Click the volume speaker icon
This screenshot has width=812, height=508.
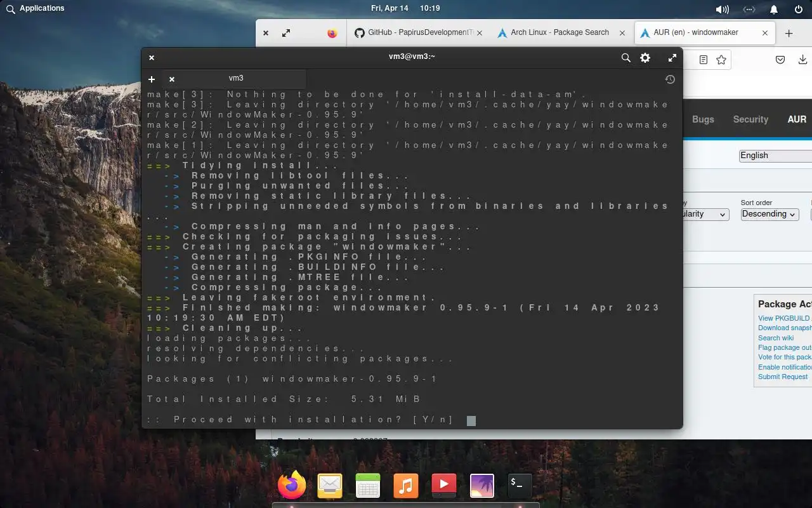722,9
